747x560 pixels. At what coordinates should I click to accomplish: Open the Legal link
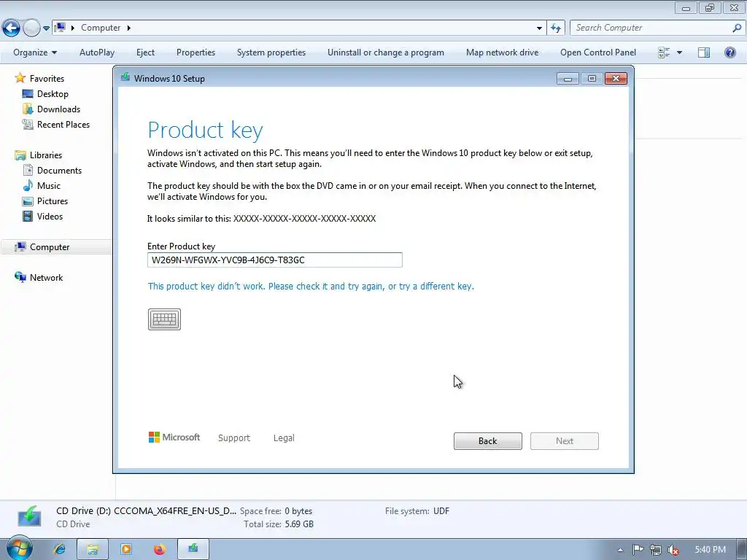tap(284, 438)
